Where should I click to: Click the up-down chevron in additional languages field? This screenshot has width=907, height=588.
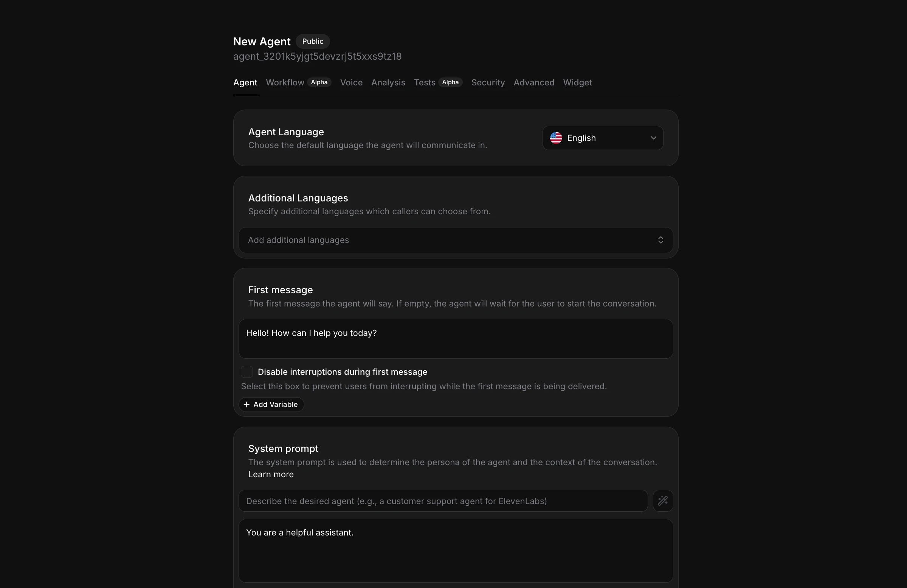pyautogui.click(x=660, y=240)
